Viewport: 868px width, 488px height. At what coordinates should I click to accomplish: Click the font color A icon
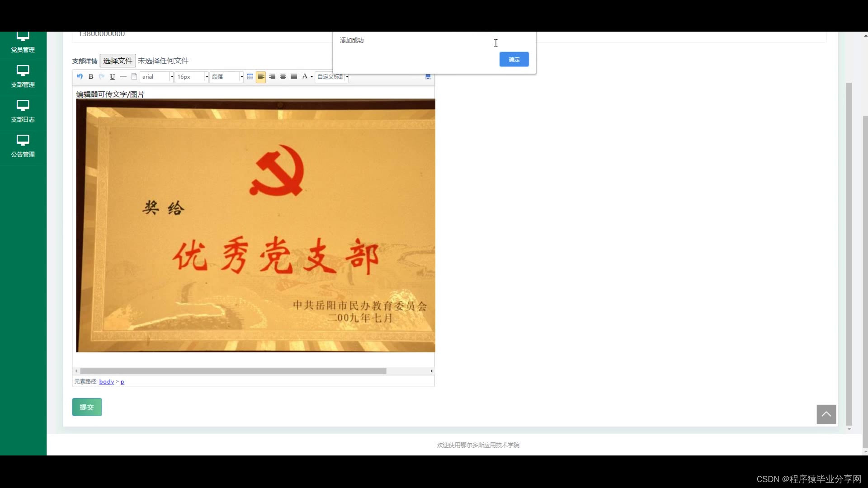305,76
